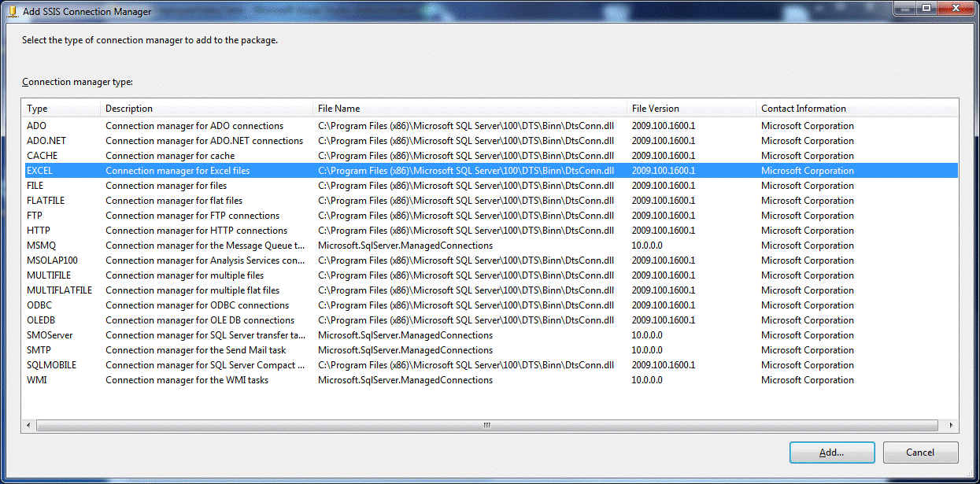The image size is (980, 484).
Task: Sort by the Type column header
Action: click(61, 109)
